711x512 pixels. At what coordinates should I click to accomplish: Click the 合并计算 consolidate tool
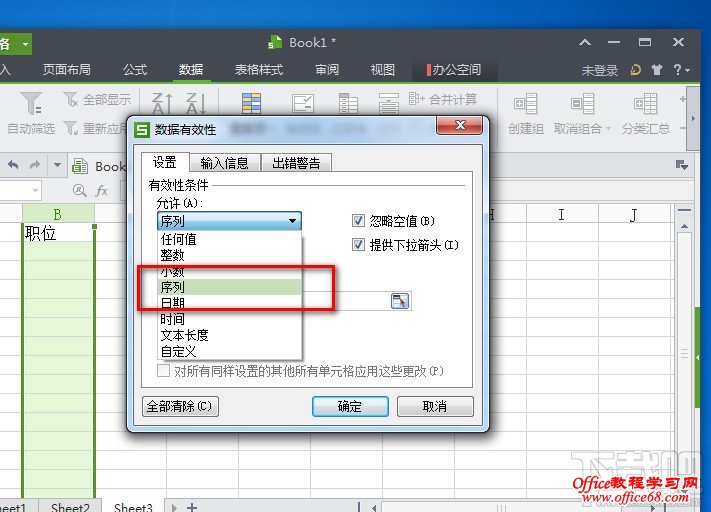tap(443, 99)
